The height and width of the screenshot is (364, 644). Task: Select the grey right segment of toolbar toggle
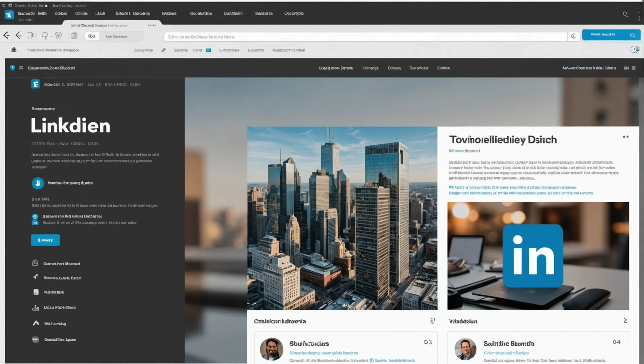click(x=121, y=36)
